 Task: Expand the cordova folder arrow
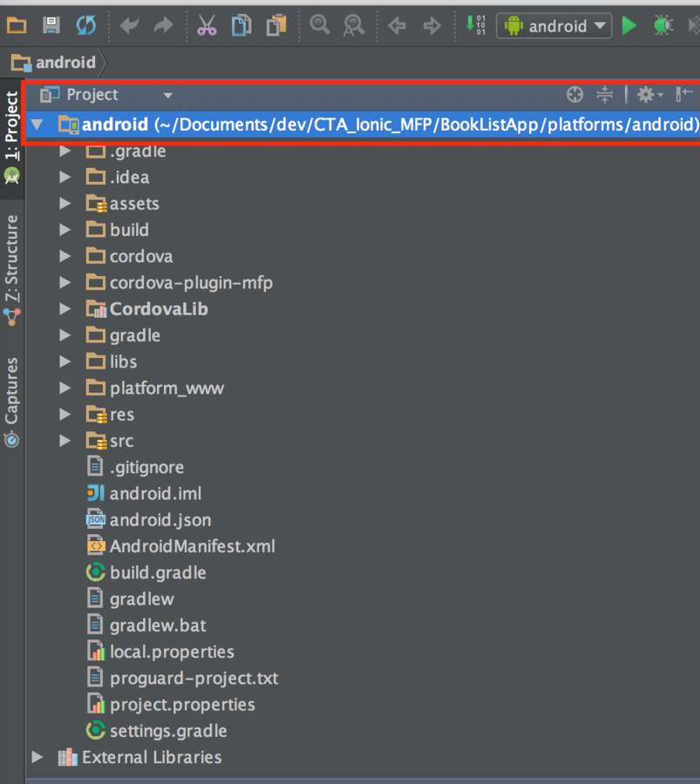pyautogui.click(x=65, y=256)
